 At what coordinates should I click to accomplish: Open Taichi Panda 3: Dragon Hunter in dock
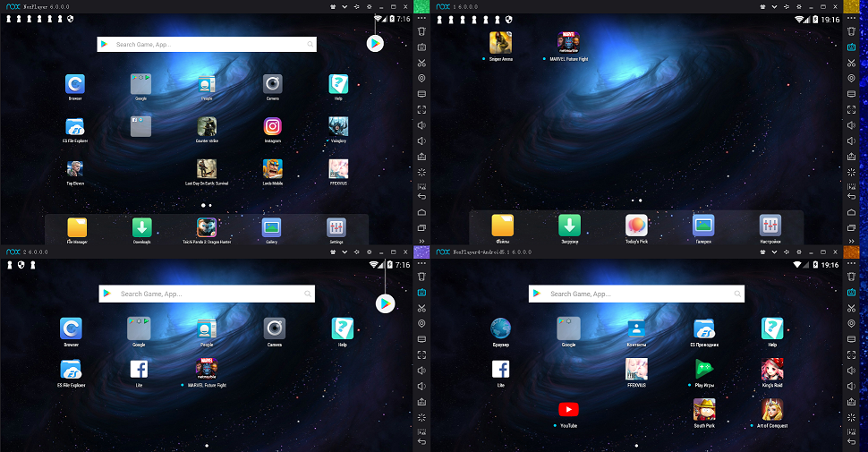pos(207,227)
